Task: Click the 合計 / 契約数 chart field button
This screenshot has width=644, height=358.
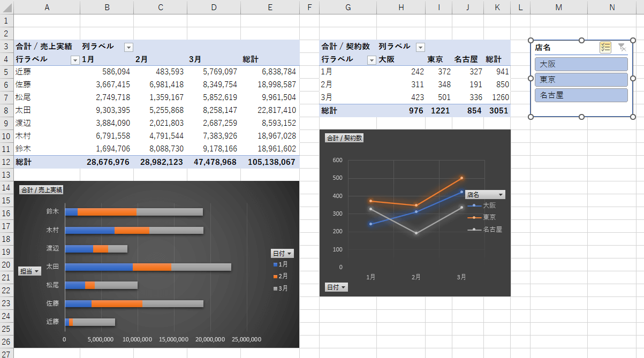Action: [x=345, y=138]
